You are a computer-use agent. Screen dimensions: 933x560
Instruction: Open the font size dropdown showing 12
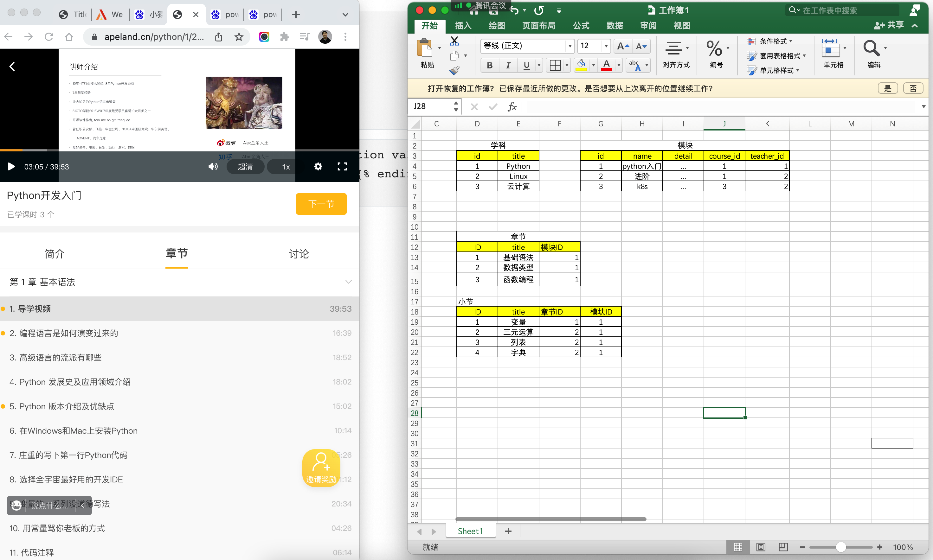click(606, 46)
